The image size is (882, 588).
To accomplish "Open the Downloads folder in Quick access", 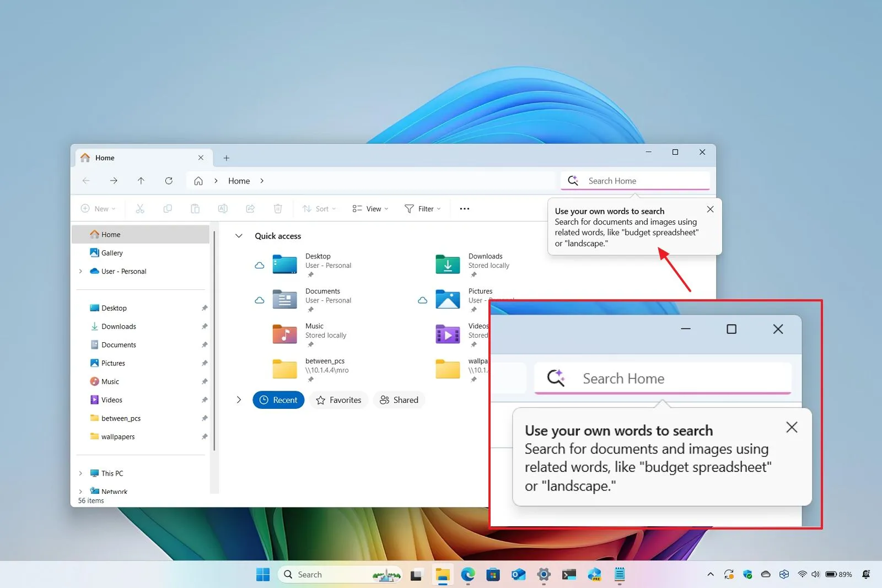I will click(x=448, y=265).
